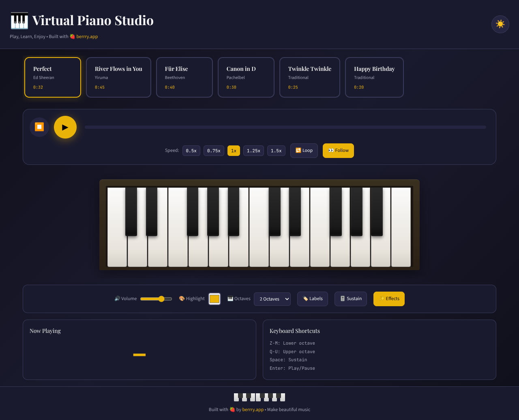The height and width of the screenshot is (420, 519).
Task: Select the Twinkle Twinkle song
Action: pyautogui.click(x=309, y=77)
